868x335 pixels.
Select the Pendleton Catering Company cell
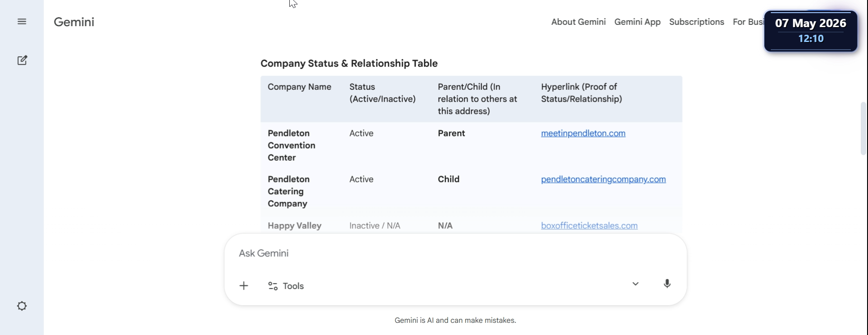coord(288,191)
